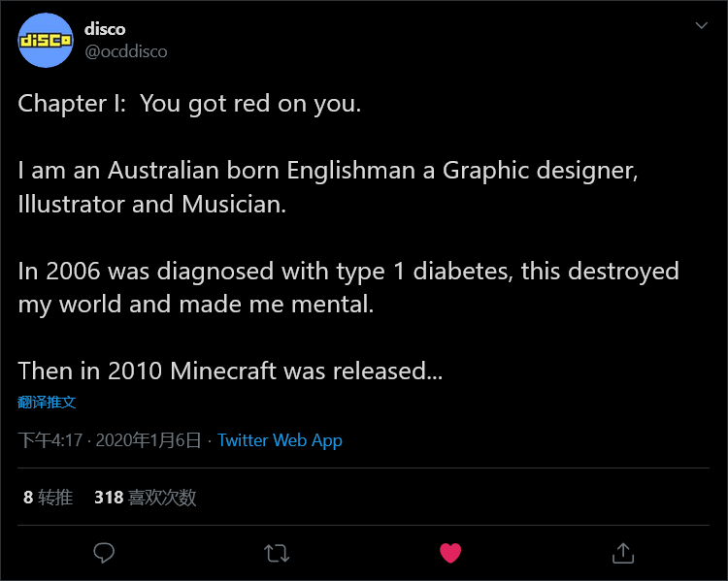
Task: Click the "my world and made me mental" line
Action: (x=195, y=304)
